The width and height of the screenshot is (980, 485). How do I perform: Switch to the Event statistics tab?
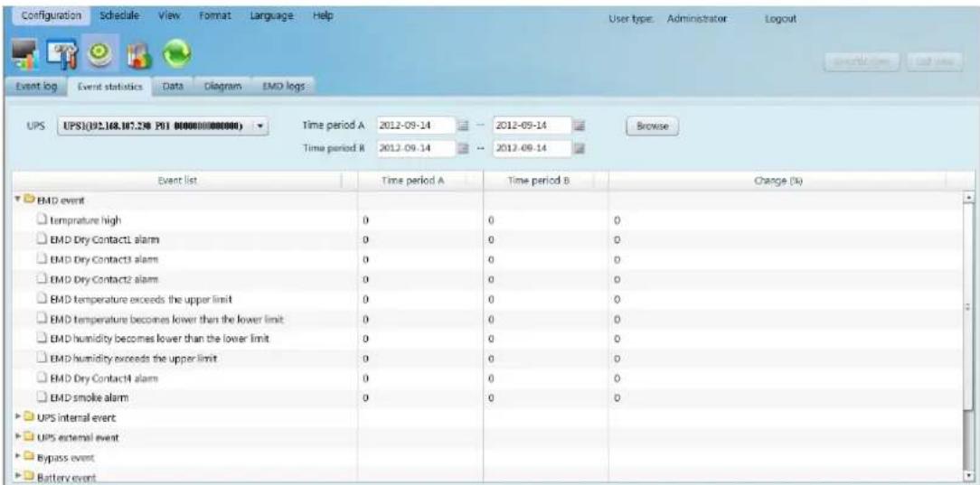(x=110, y=89)
